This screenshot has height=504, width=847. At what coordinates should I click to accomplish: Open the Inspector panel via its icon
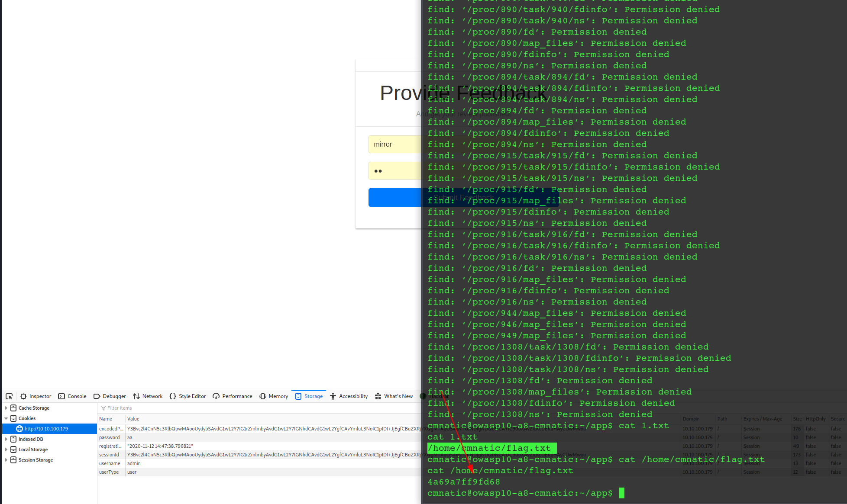click(23, 396)
